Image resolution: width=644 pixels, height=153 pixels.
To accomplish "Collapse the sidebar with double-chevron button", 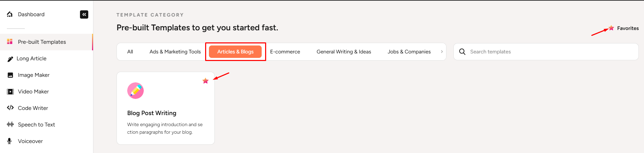I will pyautogui.click(x=84, y=14).
